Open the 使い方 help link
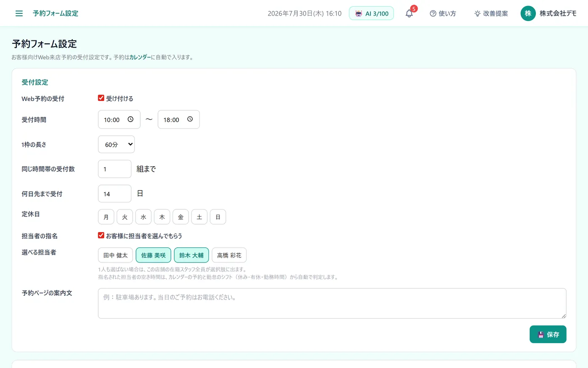The image size is (588, 368). tap(443, 13)
